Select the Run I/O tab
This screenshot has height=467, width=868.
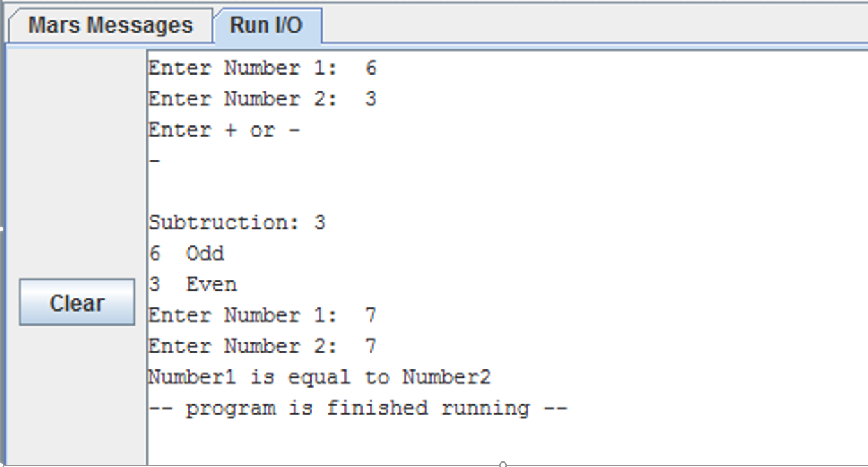(266, 26)
